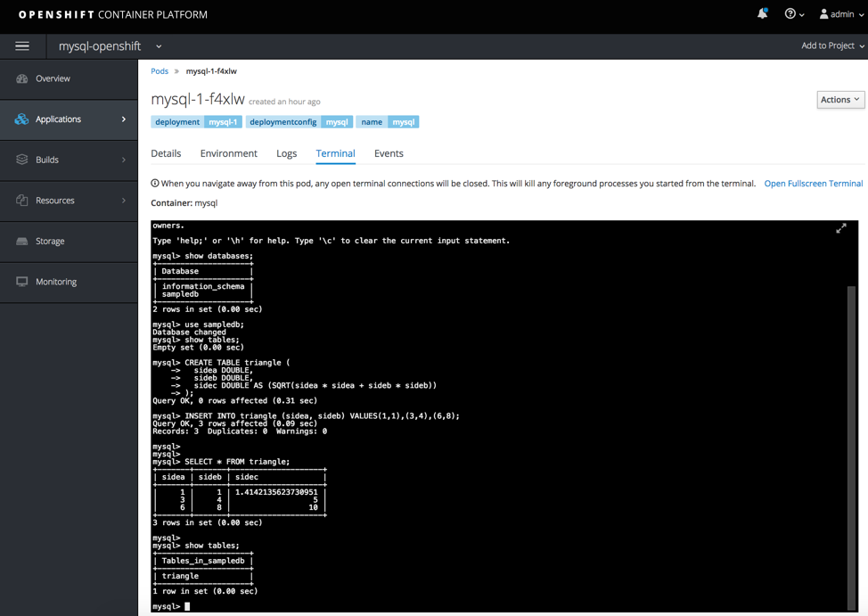Click the Open Fullscreen Terminal link
Image resolution: width=868 pixels, height=616 pixels.
(x=813, y=184)
